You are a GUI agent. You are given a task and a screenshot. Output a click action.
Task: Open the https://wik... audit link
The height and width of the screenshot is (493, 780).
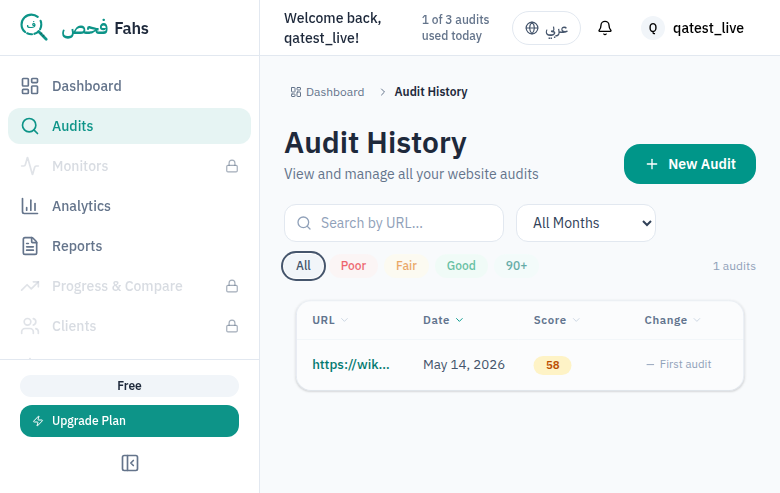point(351,365)
